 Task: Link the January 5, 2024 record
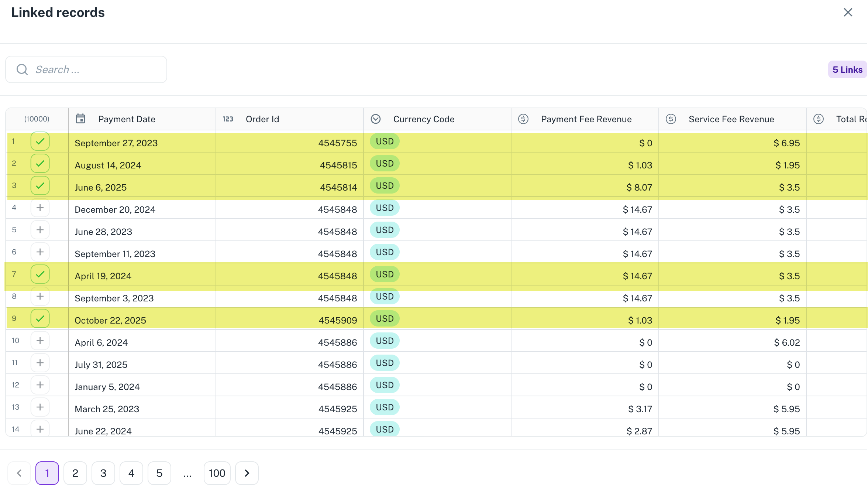click(40, 385)
